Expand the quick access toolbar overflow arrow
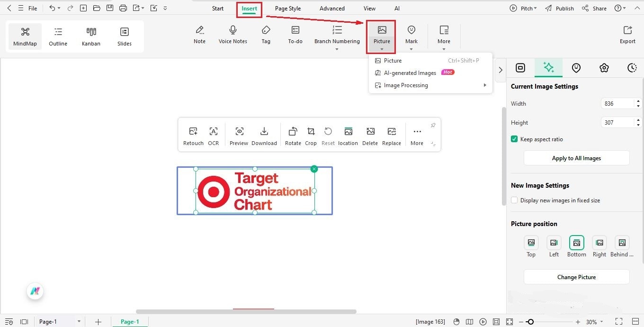Viewport: 644px width, 327px height. pos(165,8)
